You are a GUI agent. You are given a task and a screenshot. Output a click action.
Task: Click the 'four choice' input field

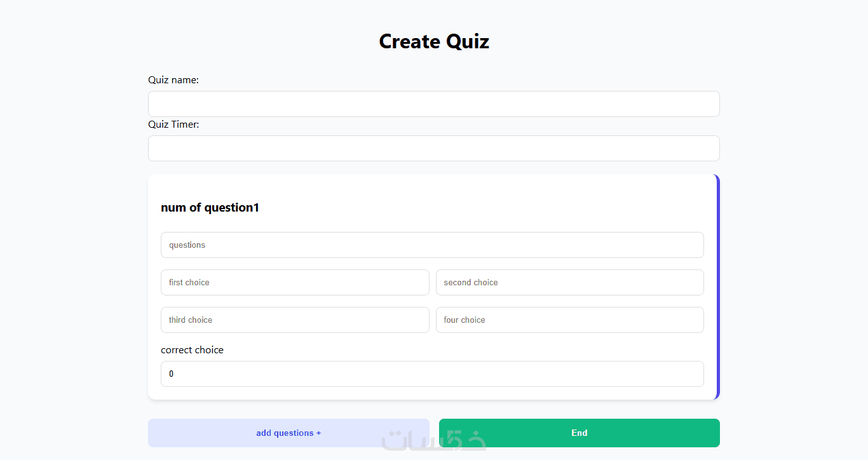[570, 320]
